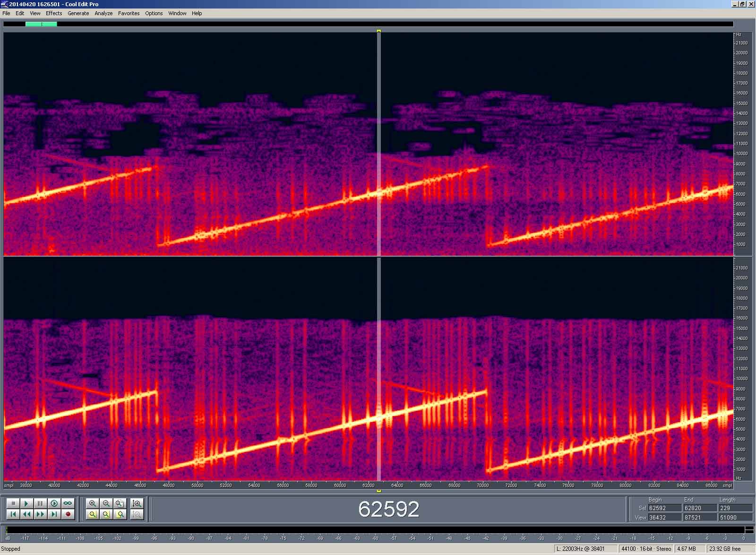Minimize the Cool Edit Pro window
Image resolution: width=756 pixels, height=555 pixels.
coord(735,4)
